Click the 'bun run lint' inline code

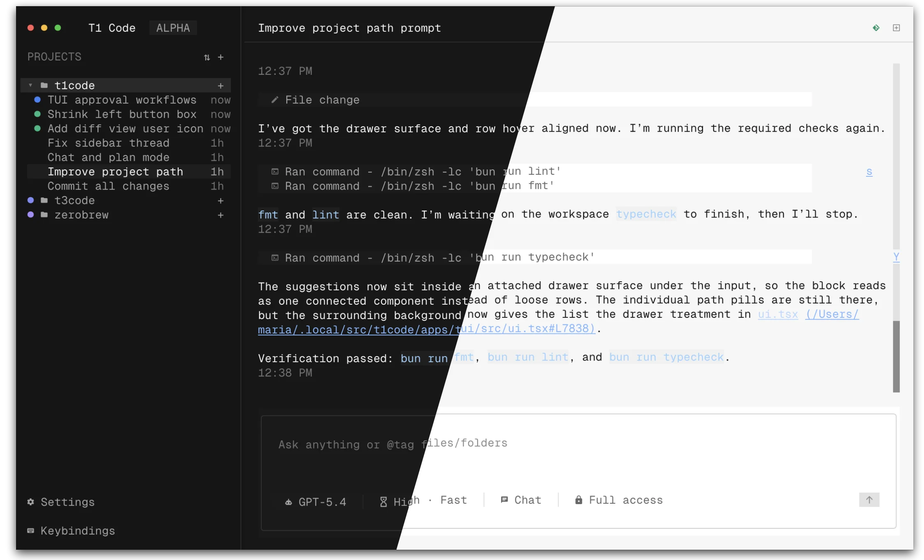[528, 357]
